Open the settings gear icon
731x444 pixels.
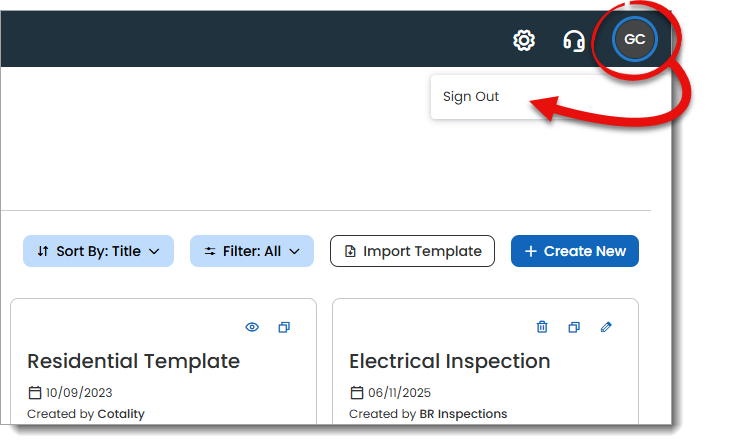click(x=524, y=40)
